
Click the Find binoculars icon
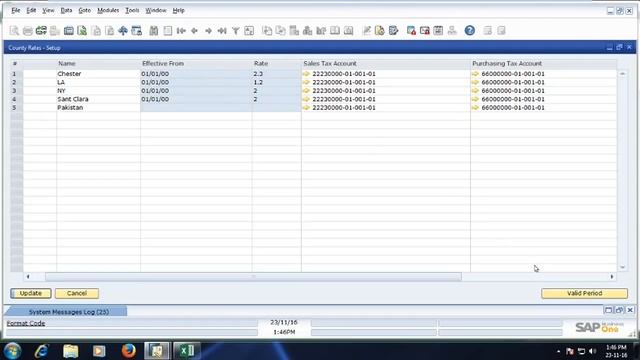[154, 31]
